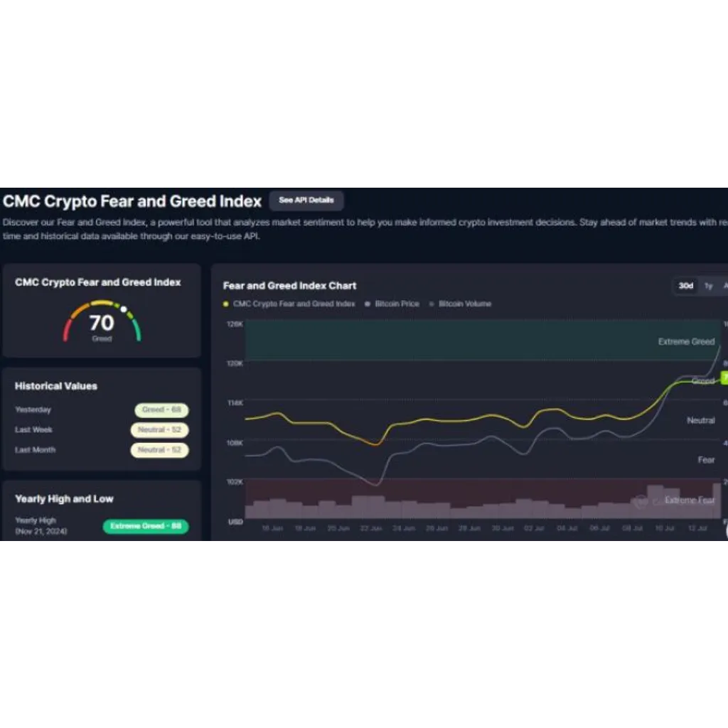Viewport: 728px width, 728px height.
Task: Click Extreme Greed - 88 yearly high badge
Action: pos(146,526)
